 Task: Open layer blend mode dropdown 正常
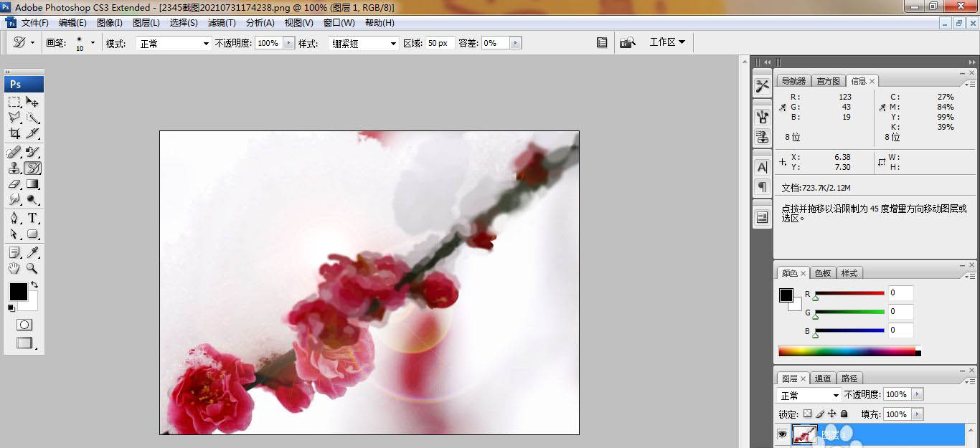[x=809, y=395]
